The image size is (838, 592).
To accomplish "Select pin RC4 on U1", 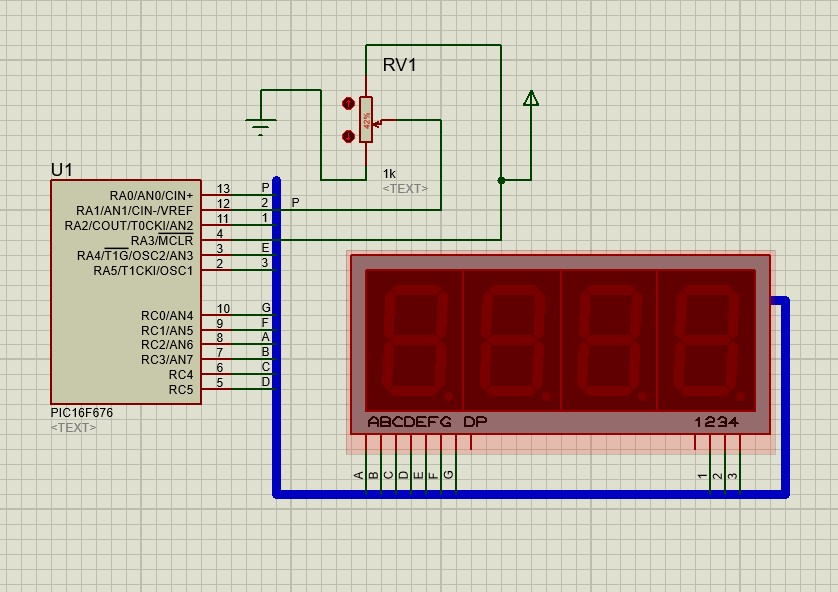I will 181,375.
